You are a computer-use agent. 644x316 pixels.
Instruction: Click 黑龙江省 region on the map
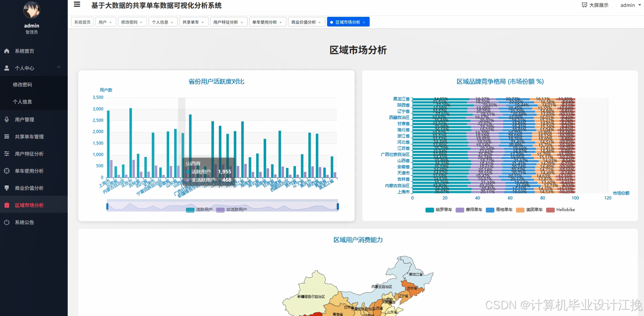[416, 274]
